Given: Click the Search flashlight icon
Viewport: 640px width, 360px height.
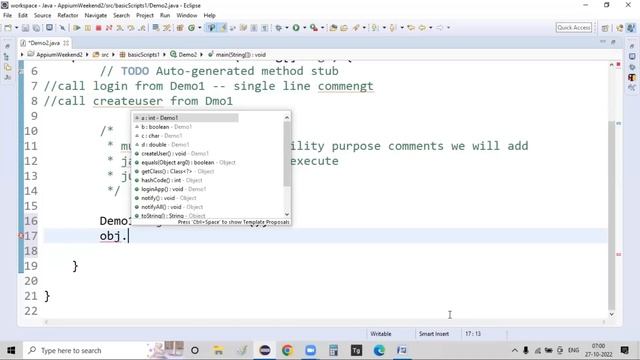Looking at the screenshot, I should (356, 28).
